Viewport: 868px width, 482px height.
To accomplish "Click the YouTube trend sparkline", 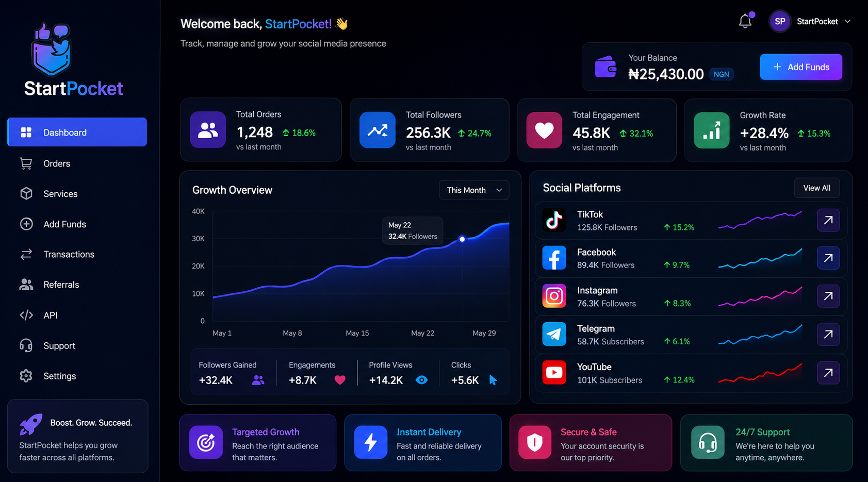I will 760,373.
